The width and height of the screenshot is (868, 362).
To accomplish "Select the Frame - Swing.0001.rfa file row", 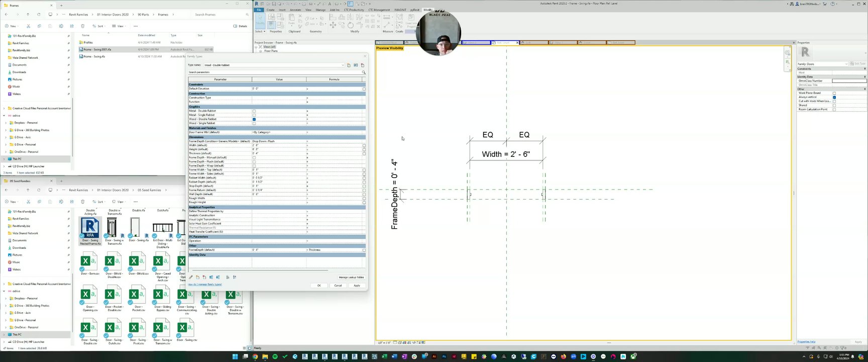I will point(146,50).
